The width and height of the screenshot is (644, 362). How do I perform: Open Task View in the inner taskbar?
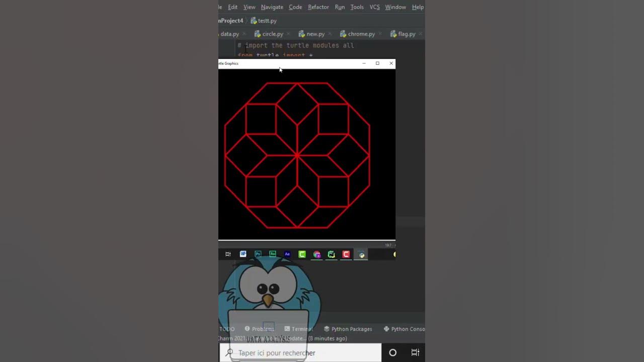228,254
